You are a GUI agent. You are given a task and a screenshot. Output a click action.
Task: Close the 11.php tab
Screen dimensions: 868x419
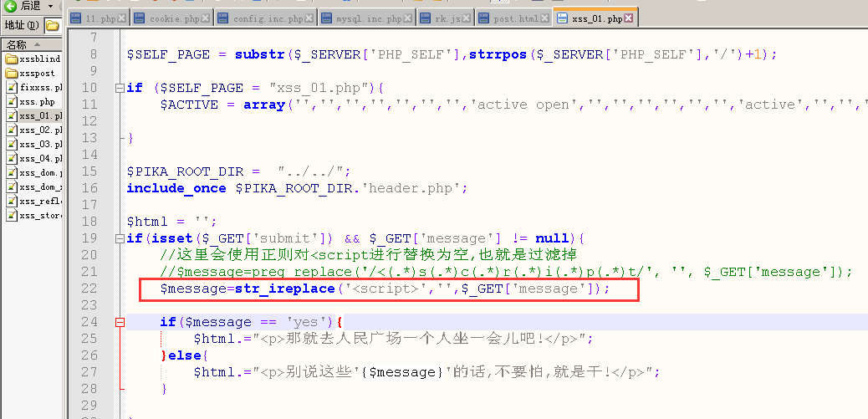[x=122, y=18]
